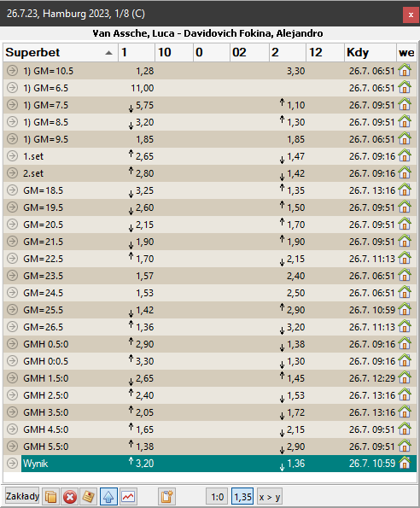Click the Kdy column header
The height and width of the screenshot is (508, 420).
pyautogui.click(x=370, y=52)
